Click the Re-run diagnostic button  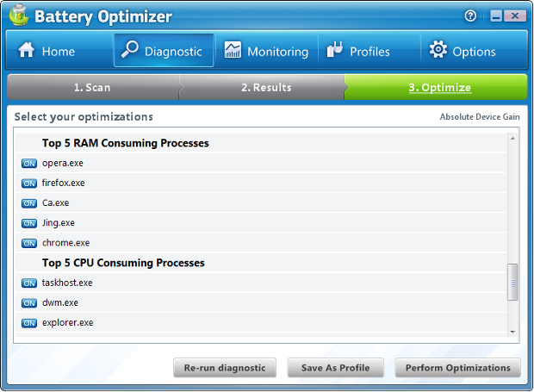coord(225,368)
